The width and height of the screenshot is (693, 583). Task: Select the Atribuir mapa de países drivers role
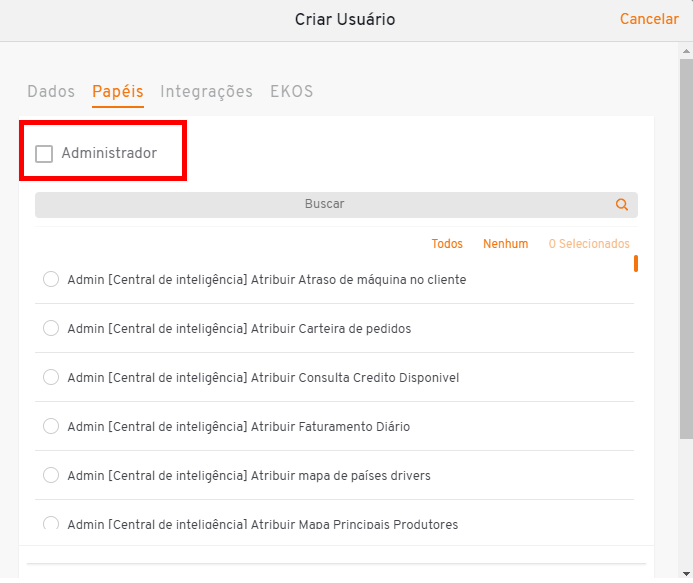(x=51, y=476)
